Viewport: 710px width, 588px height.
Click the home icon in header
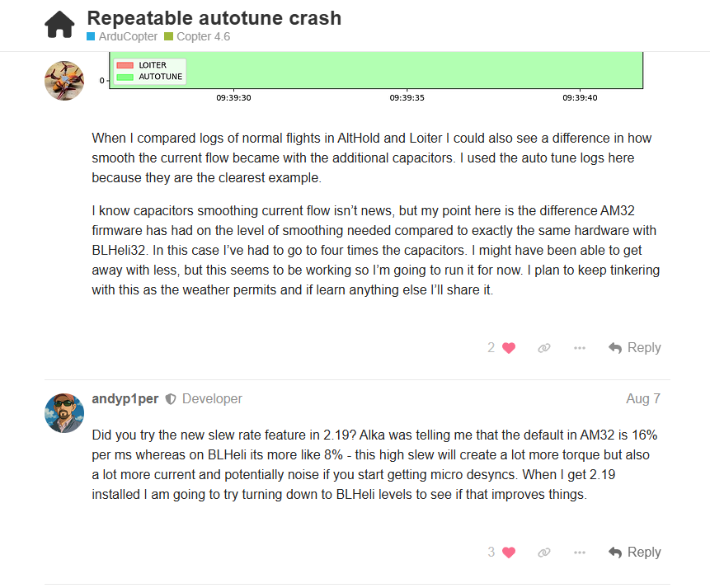pyautogui.click(x=59, y=25)
